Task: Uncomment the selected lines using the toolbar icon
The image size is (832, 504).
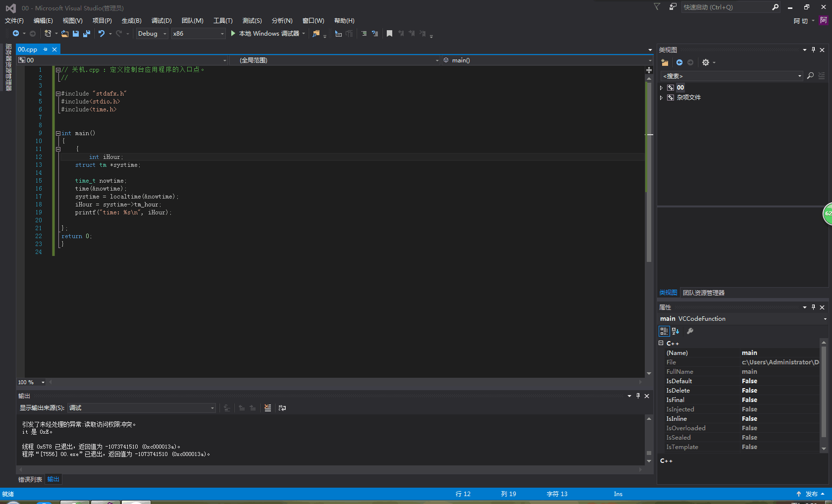Action: coord(375,34)
